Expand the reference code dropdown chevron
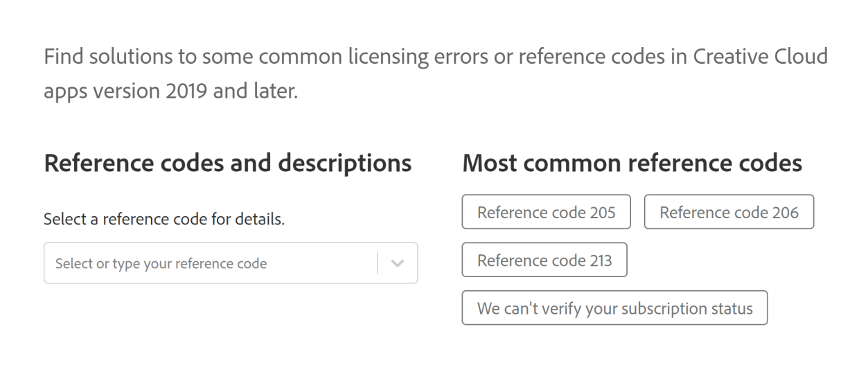The height and width of the screenshot is (388, 868). tap(397, 263)
